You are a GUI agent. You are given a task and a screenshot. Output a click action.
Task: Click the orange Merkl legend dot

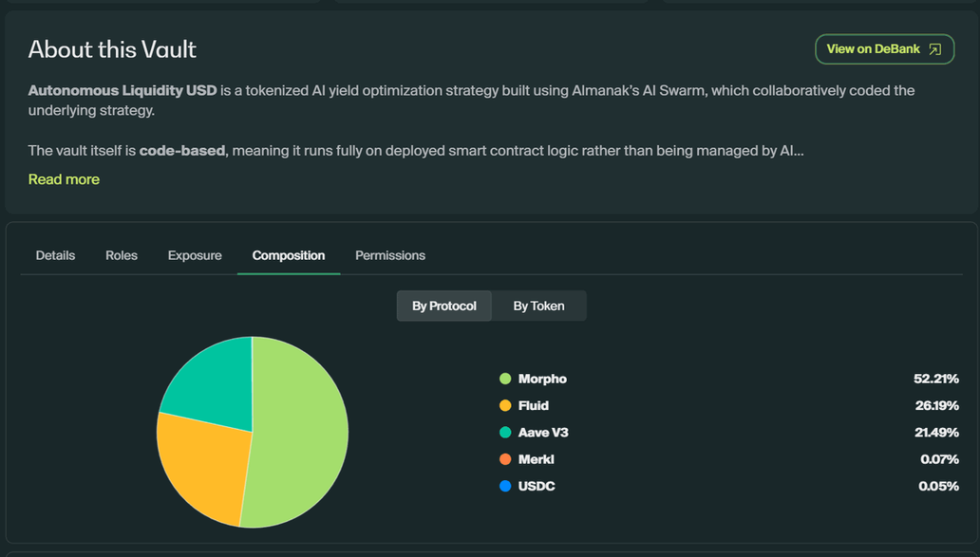click(505, 459)
